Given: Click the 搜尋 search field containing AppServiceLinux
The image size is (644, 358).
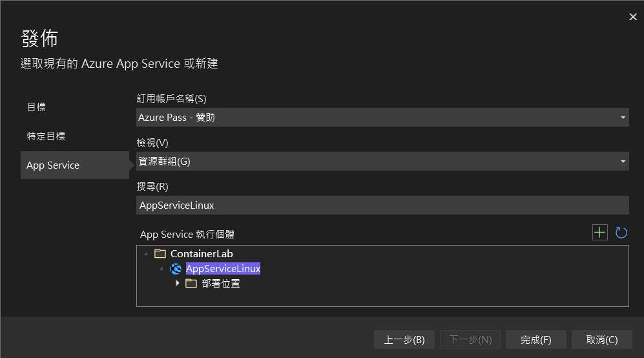Looking at the screenshot, I should (x=382, y=205).
